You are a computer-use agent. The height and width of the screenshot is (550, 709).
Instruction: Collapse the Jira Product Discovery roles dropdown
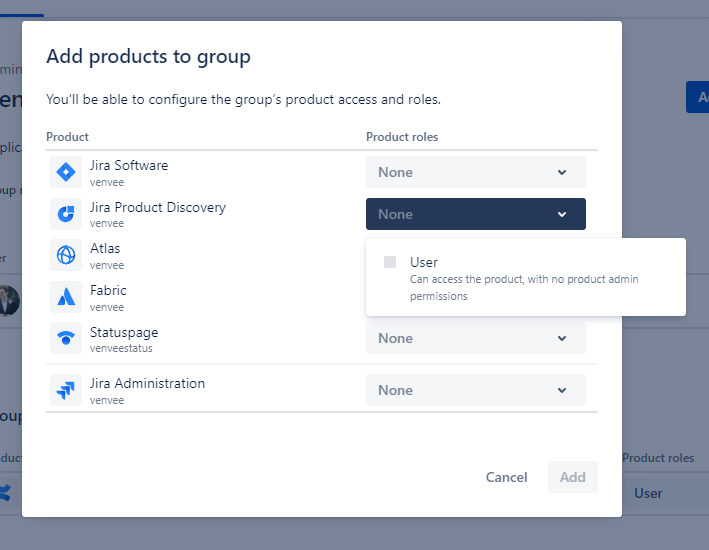point(476,214)
